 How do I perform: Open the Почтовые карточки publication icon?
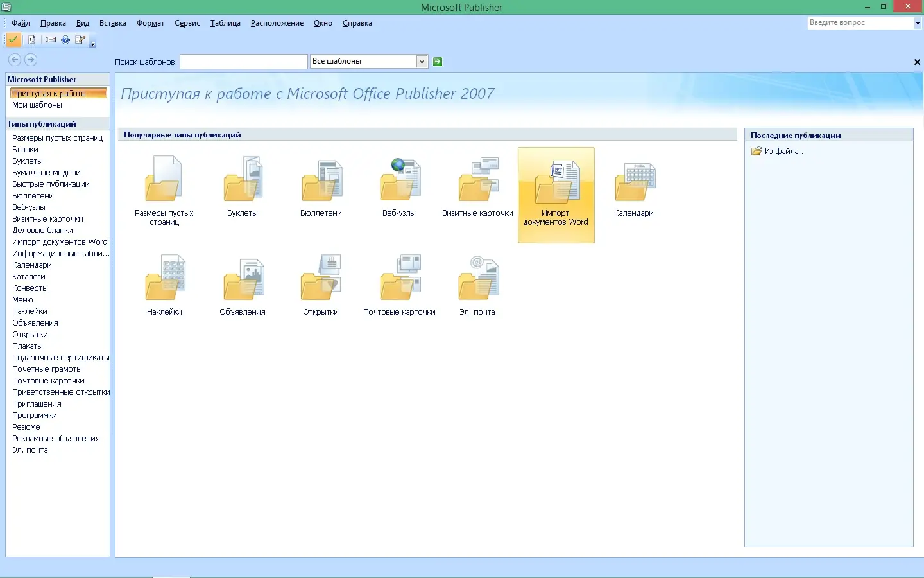(399, 277)
